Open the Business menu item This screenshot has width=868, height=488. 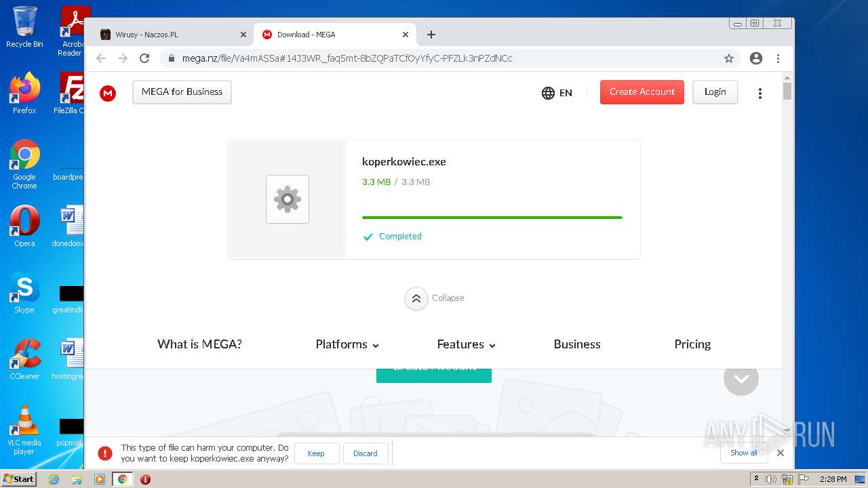click(577, 344)
